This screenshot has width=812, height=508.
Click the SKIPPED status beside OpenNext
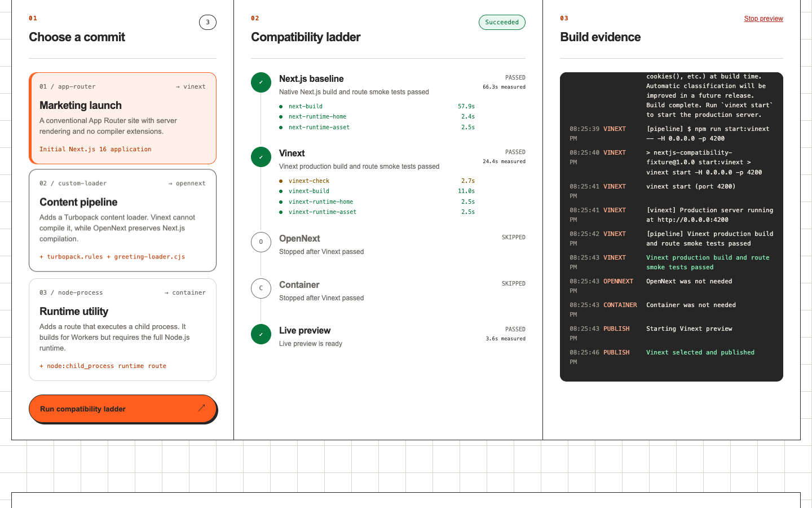pyautogui.click(x=514, y=238)
